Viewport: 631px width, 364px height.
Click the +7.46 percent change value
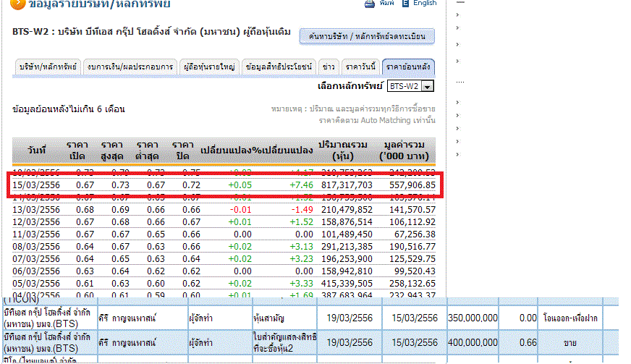302,185
